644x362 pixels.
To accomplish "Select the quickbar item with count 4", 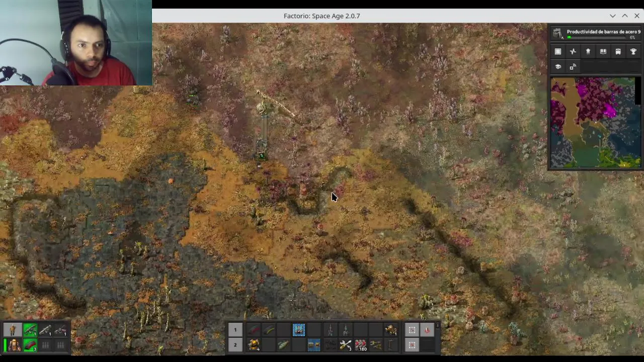I will [x=254, y=345].
